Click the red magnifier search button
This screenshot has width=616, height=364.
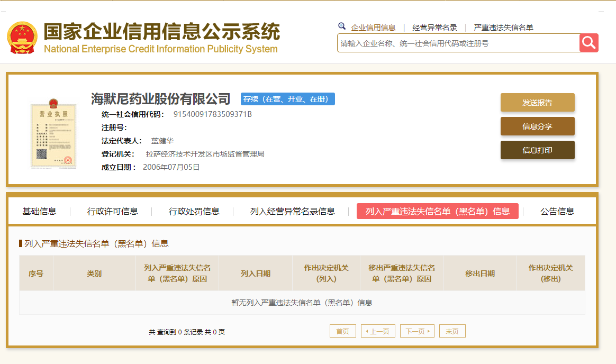[x=588, y=43]
